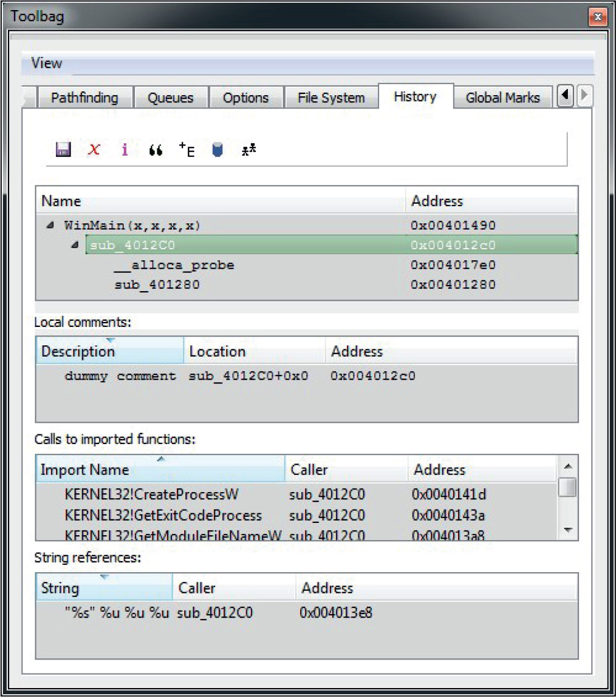Click the string references Address column header

[x=436, y=587]
